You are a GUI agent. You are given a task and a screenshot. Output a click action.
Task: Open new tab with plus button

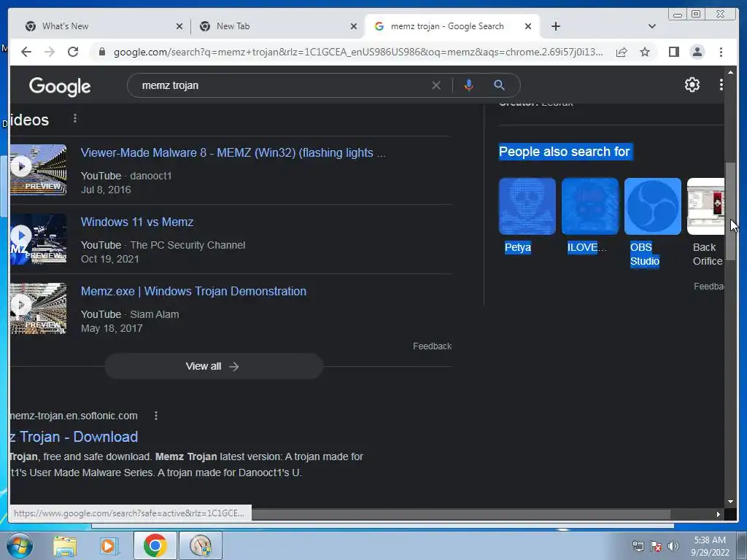point(555,26)
